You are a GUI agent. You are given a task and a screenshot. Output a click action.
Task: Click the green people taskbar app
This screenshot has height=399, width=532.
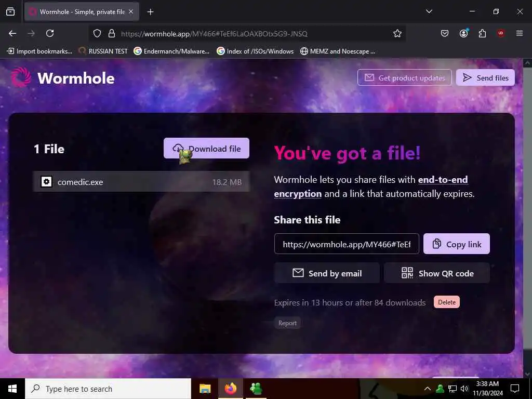256,389
